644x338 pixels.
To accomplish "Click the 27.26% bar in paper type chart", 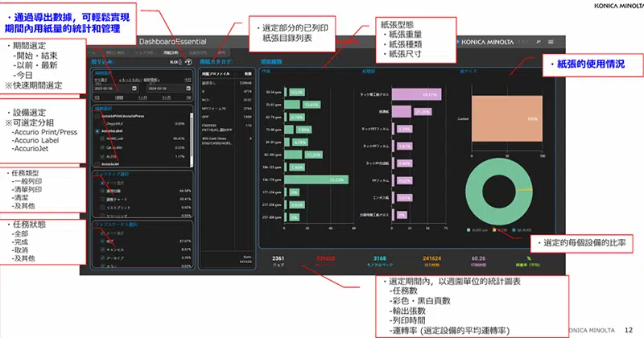I will [401, 112].
